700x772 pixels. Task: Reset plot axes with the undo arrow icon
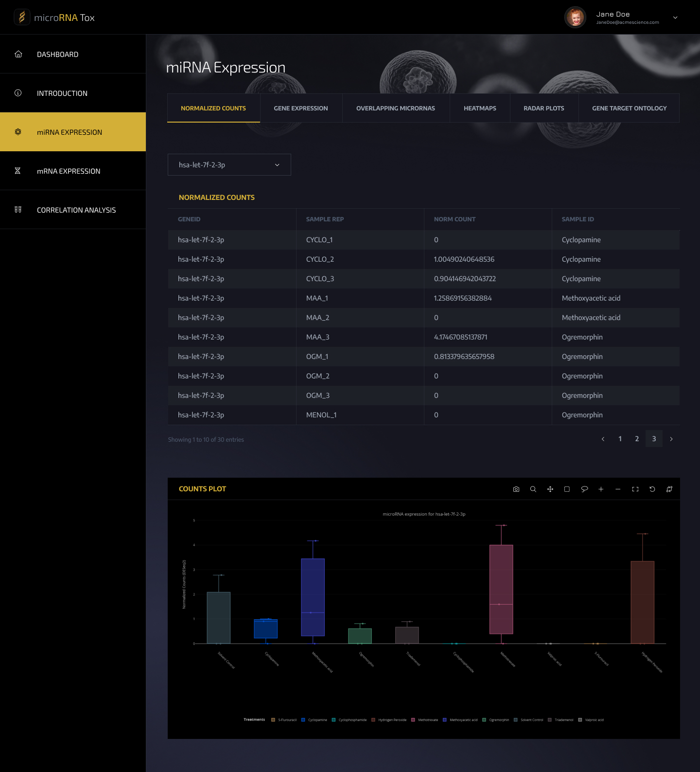point(652,489)
